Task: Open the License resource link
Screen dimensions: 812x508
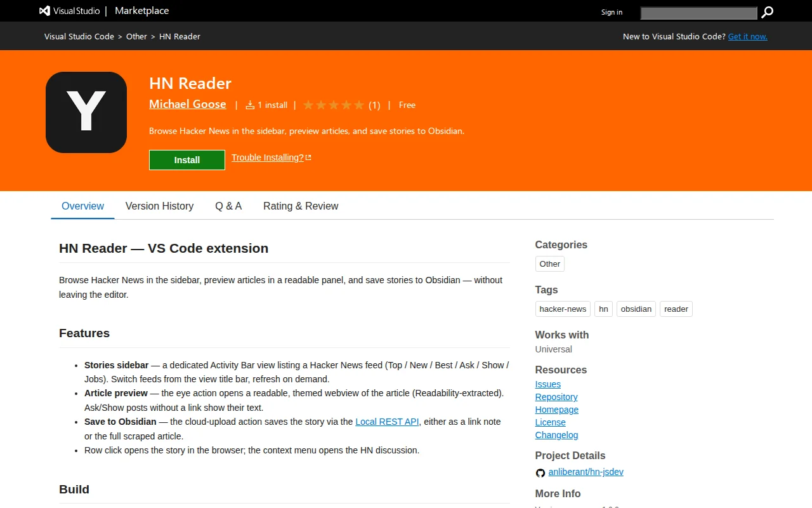Action: [551, 422]
